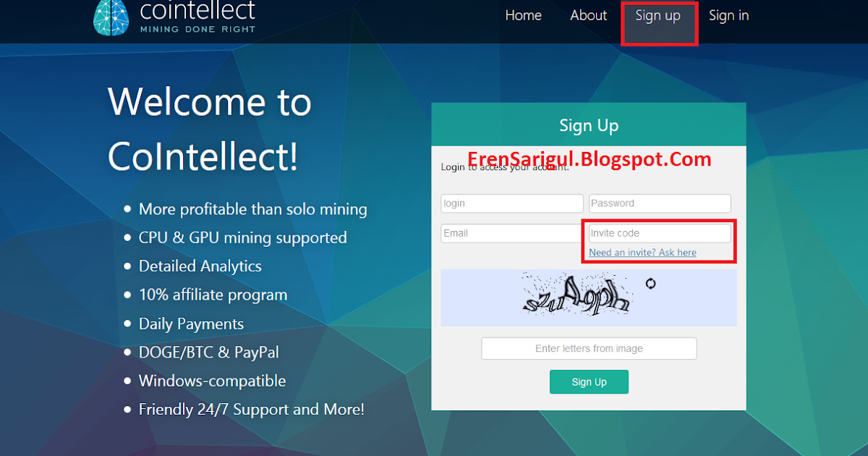Image resolution: width=868 pixels, height=456 pixels.
Task: Click the CoIntellect brain logo icon
Action: pyautogui.click(x=110, y=17)
